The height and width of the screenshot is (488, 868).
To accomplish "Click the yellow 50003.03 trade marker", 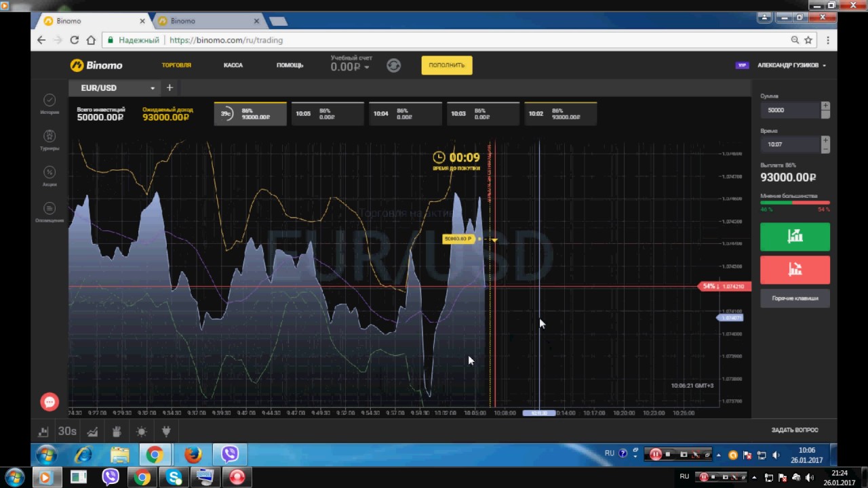I will [458, 239].
